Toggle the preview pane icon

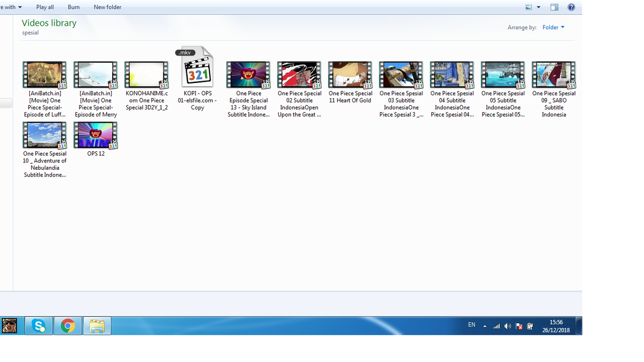tap(554, 7)
